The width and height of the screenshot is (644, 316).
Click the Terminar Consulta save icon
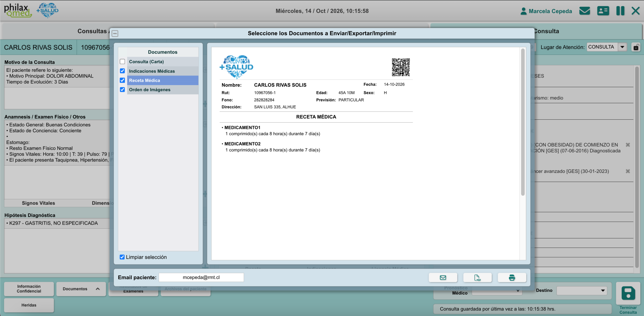(628, 293)
